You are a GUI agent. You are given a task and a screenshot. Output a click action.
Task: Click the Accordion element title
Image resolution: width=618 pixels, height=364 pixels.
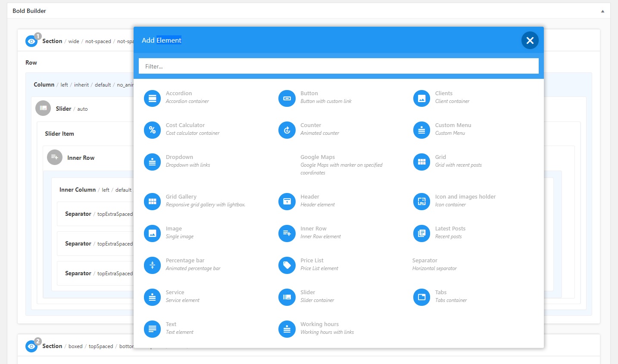click(x=179, y=93)
